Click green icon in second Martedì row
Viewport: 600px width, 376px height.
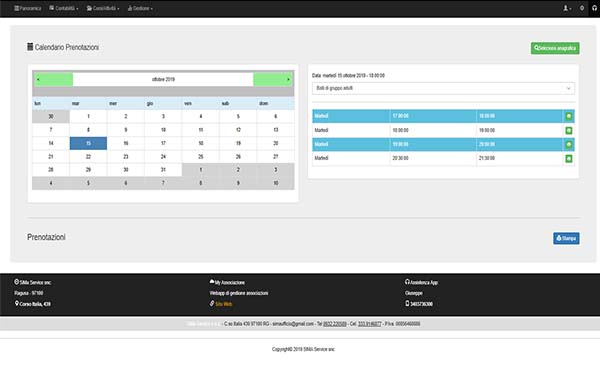tap(569, 130)
